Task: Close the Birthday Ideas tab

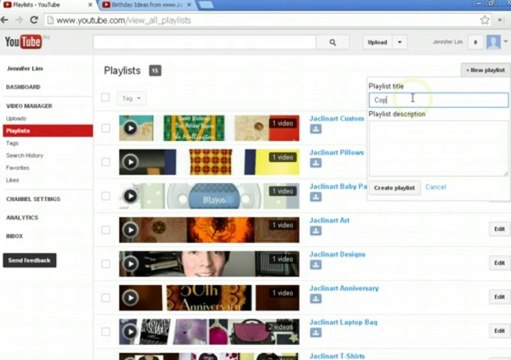Action: (x=189, y=5)
